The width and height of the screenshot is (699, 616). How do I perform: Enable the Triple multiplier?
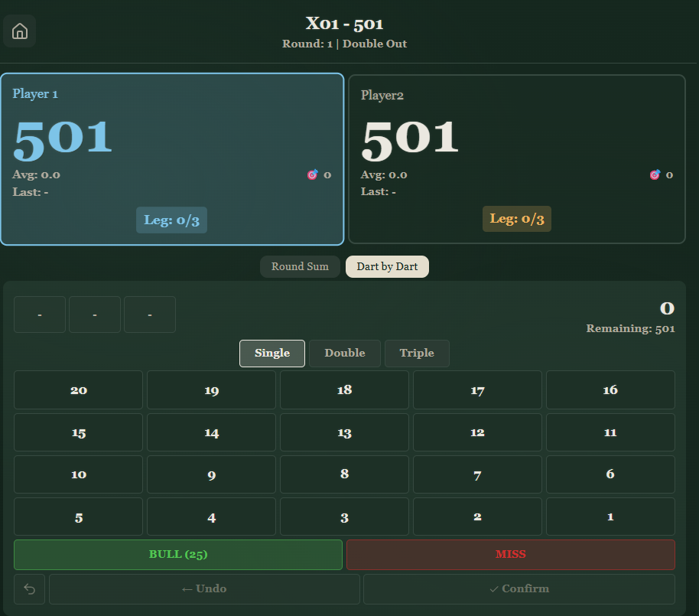click(417, 353)
